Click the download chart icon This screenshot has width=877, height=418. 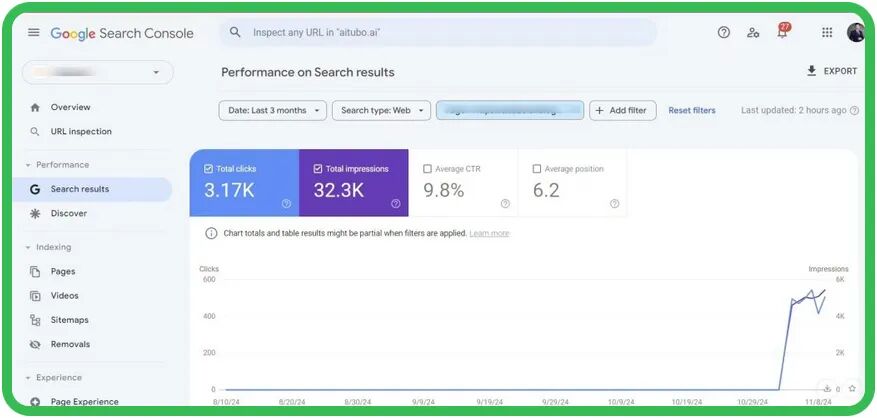point(828,388)
